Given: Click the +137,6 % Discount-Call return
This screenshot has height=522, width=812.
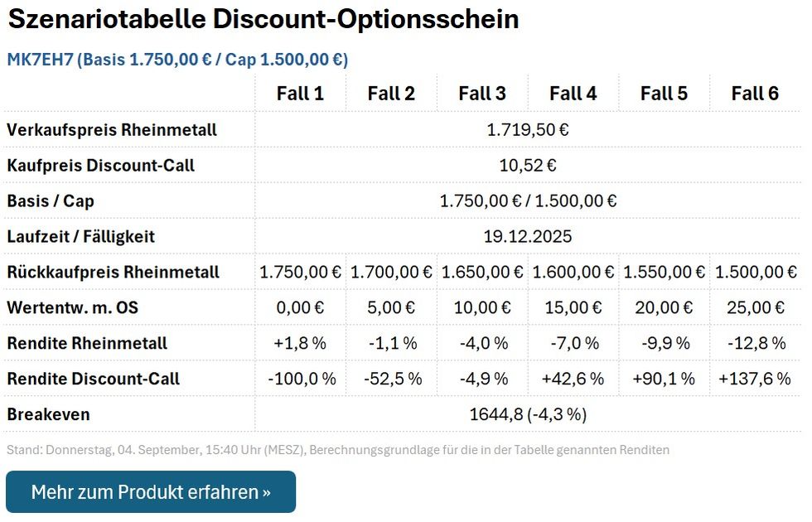Looking at the screenshot, I should click(755, 379).
